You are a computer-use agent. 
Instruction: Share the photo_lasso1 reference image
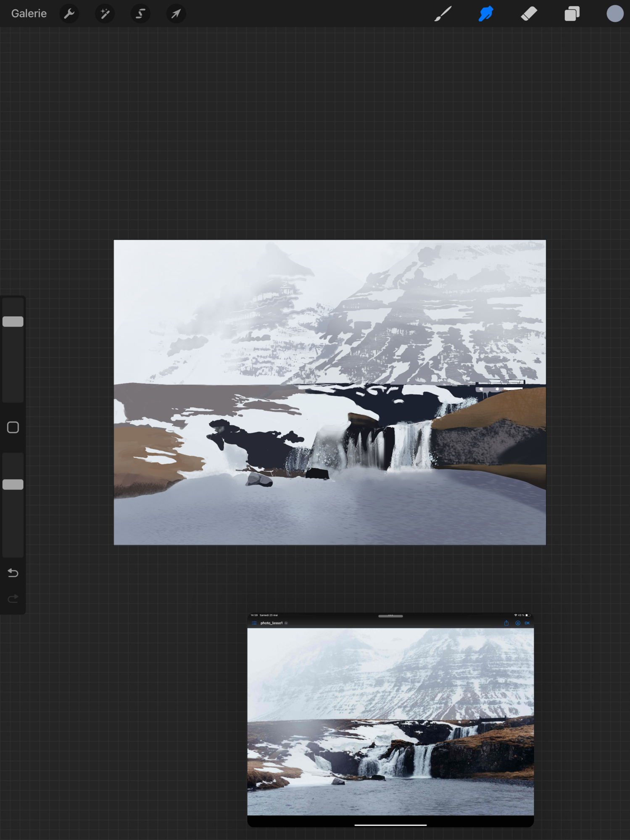tap(506, 623)
